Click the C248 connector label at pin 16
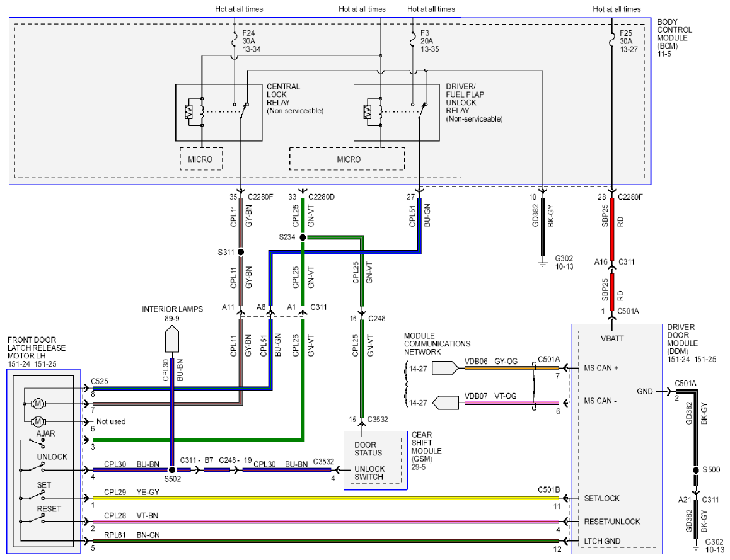 [x=376, y=319]
